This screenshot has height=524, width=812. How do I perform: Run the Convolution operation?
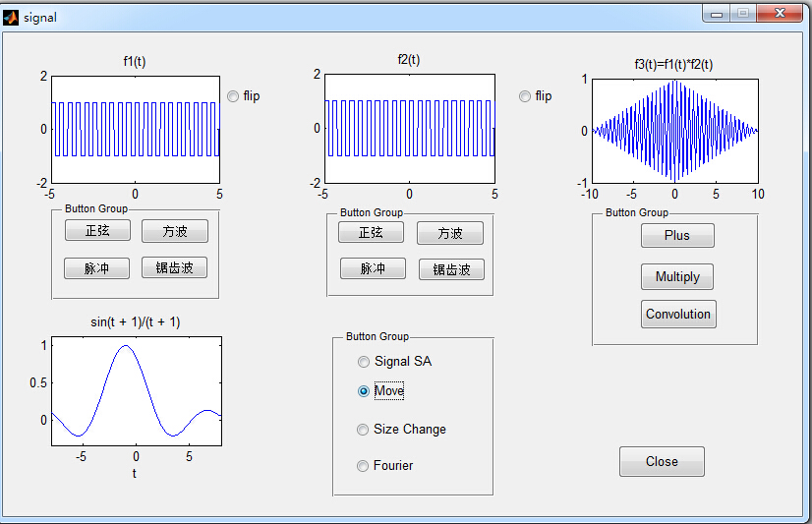pos(678,315)
